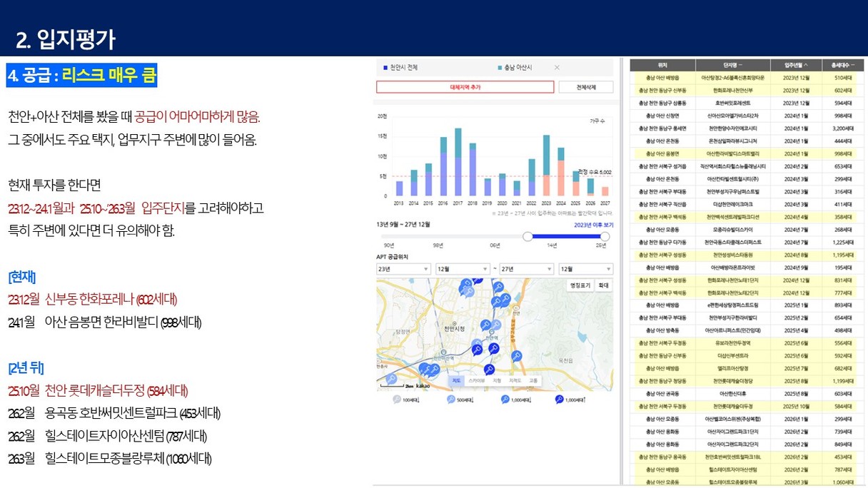The height and width of the screenshot is (488, 868).
Task: Click the 확대 map button
Action: [x=604, y=285]
